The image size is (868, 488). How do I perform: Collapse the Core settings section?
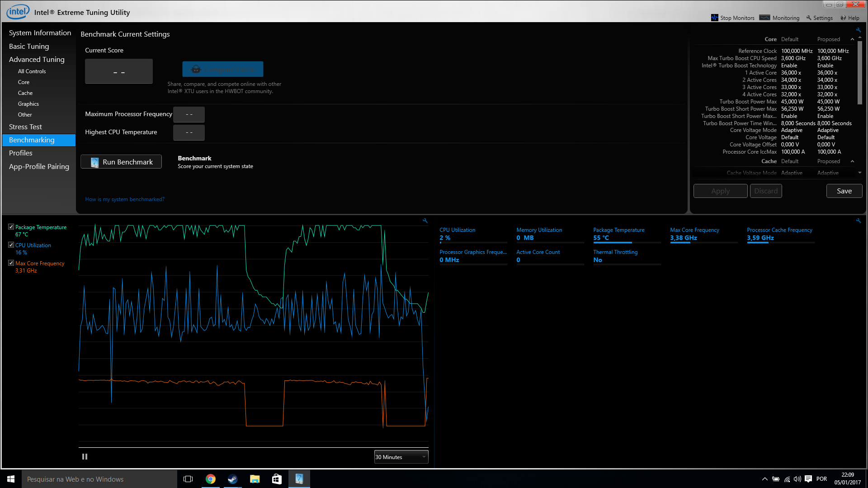tap(852, 39)
